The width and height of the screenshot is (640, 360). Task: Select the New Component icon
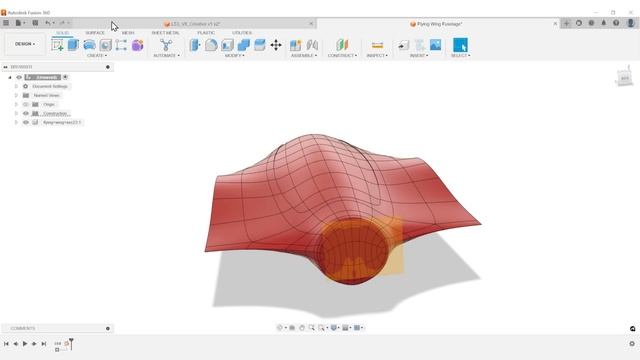pyautogui.click(x=296, y=45)
